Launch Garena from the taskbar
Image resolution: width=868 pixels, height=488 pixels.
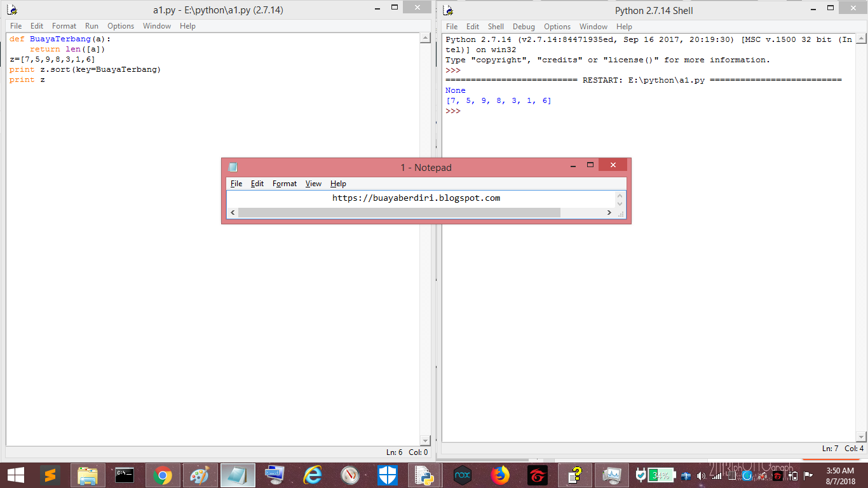[538, 475]
